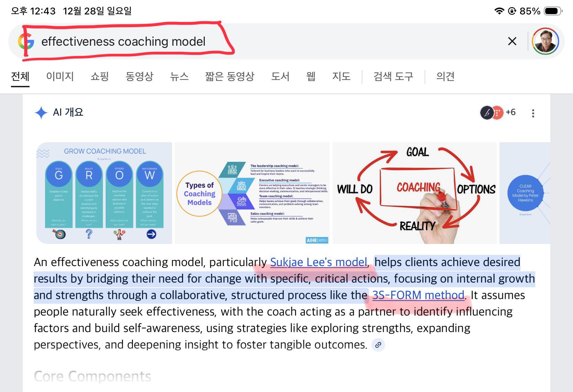Open the Google account profile picture
Viewport: 573px width, 392px height.
(545, 41)
